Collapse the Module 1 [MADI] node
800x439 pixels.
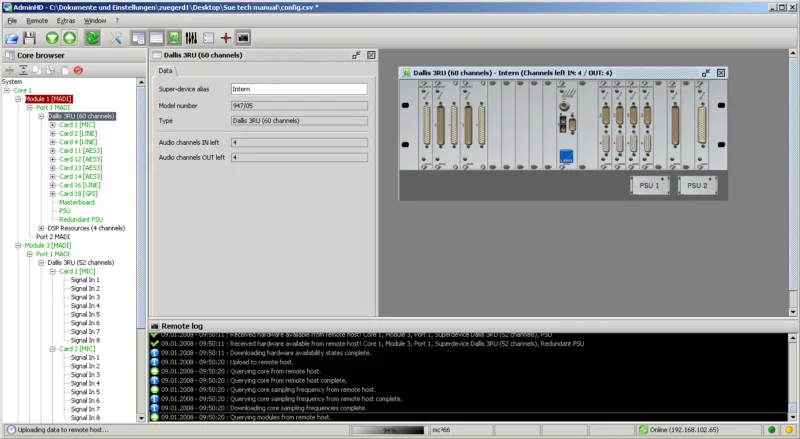[x=18, y=99]
